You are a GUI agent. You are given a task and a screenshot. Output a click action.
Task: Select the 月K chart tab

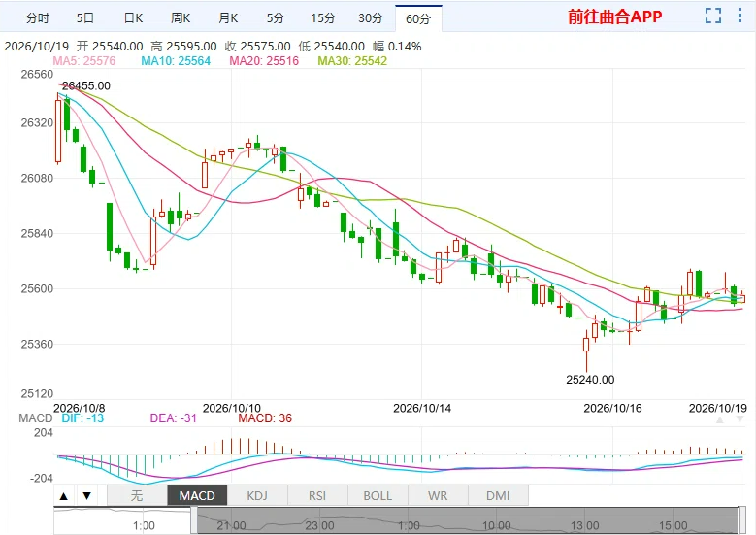[228, 17]
